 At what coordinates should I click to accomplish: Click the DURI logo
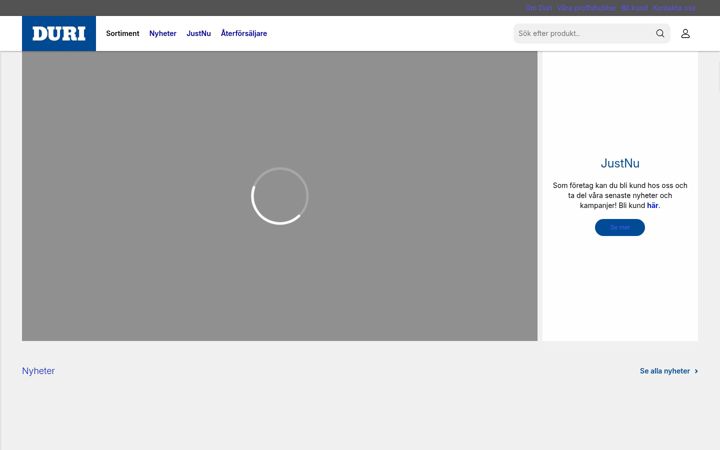click(59, 34)
